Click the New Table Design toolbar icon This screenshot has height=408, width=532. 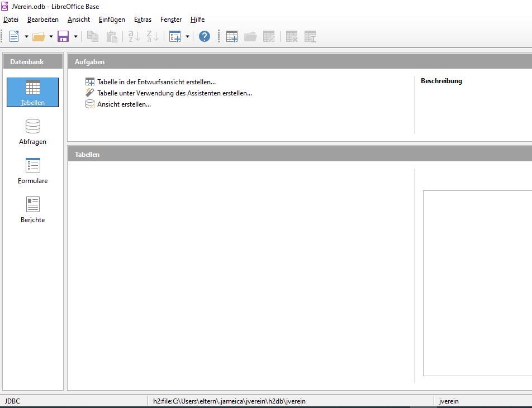232,37
